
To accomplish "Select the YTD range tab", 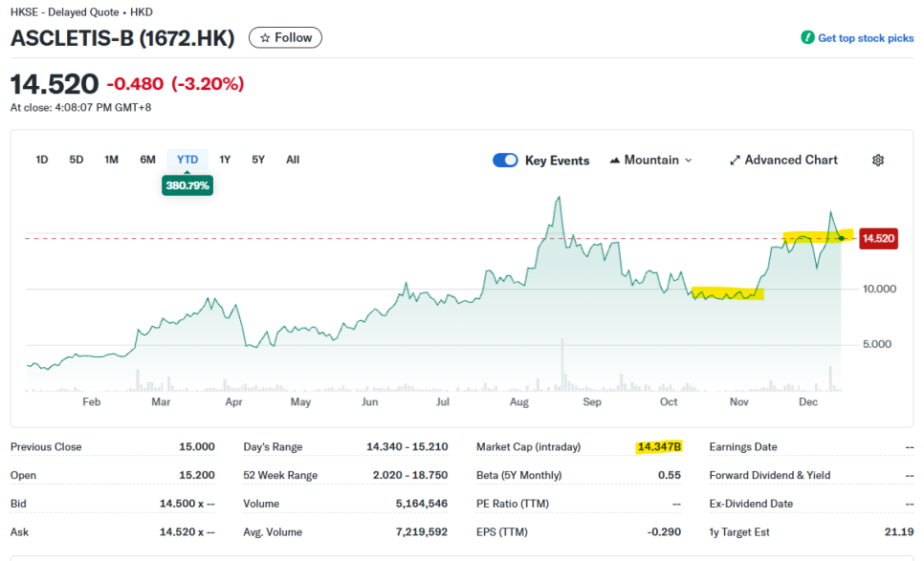I will click(187, 160).
